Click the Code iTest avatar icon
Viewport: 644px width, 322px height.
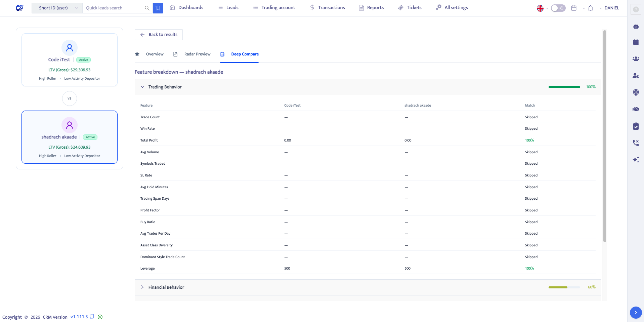pyautogui.click(x=70, y=48)
